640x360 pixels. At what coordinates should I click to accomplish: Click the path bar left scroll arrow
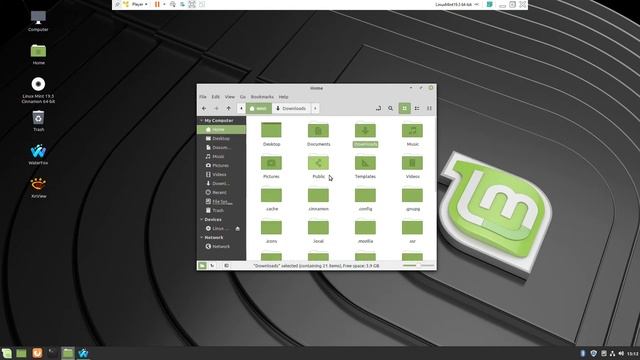[241, 108]
